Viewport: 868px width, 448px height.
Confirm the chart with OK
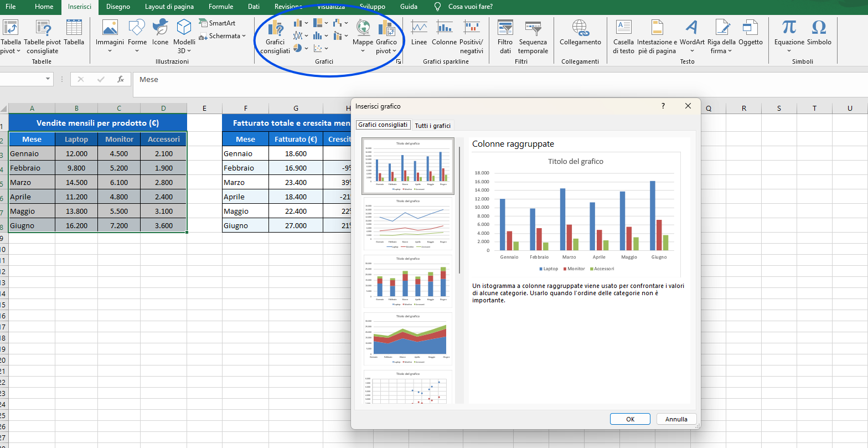[x=630, y=419]
